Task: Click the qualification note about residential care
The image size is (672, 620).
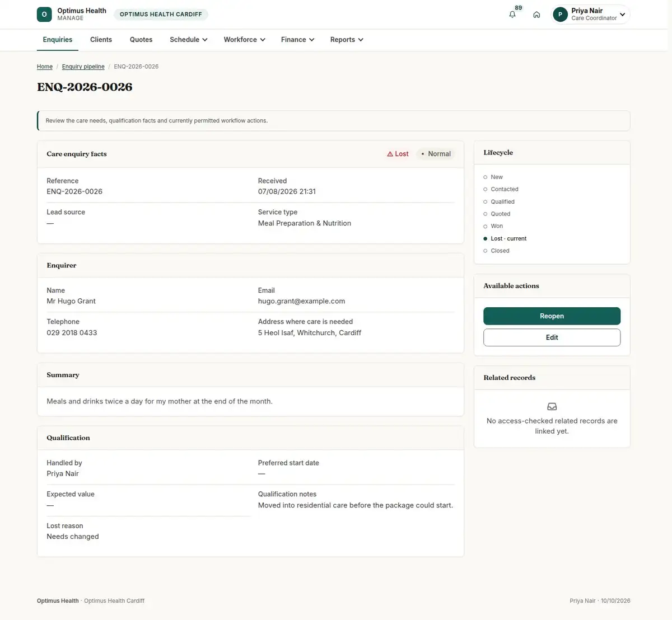Action: [x=356, y=505]
